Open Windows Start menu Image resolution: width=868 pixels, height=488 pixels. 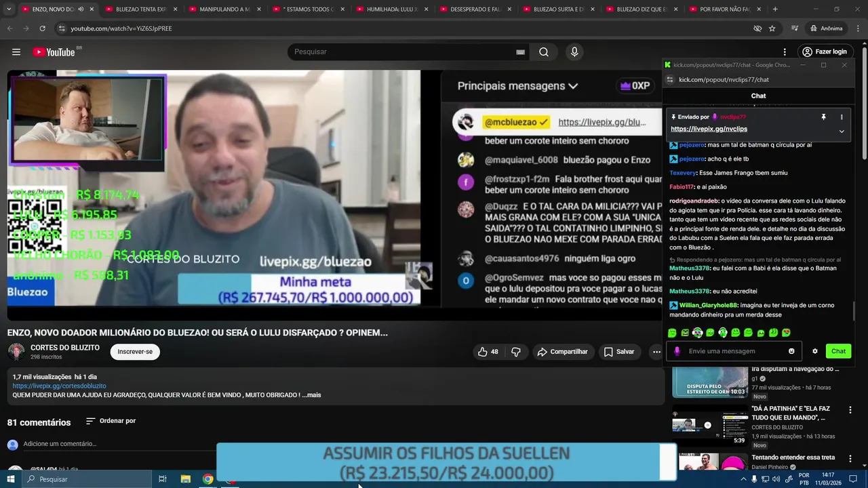[10, 479]
